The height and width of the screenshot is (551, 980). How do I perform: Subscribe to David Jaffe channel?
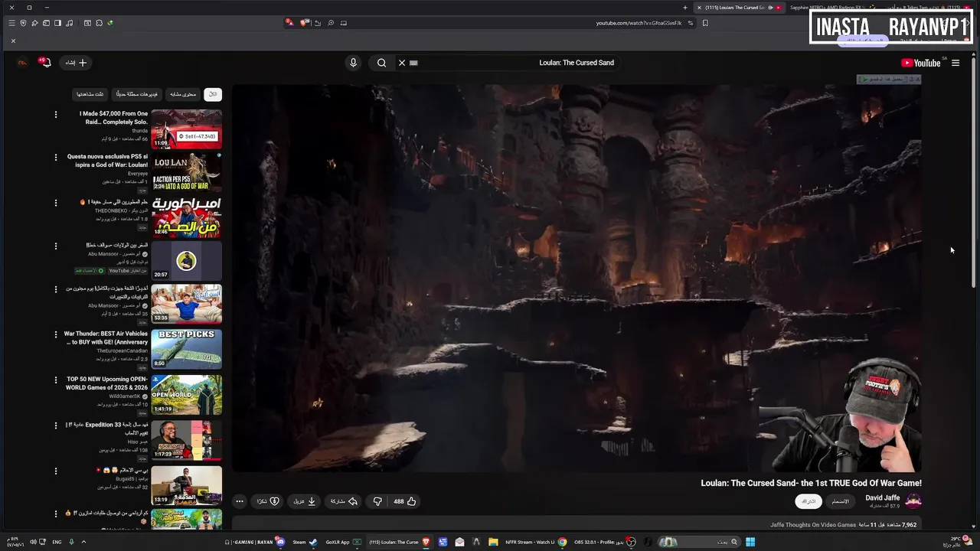(808, 501)
